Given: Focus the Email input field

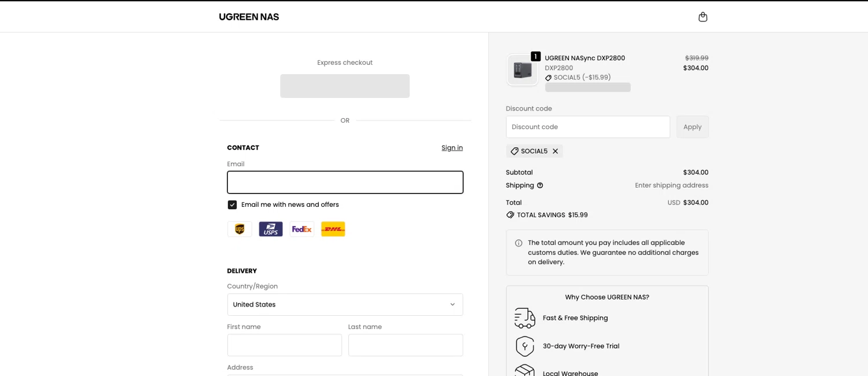Looking at the screenshot, I should tap(345, 182).
